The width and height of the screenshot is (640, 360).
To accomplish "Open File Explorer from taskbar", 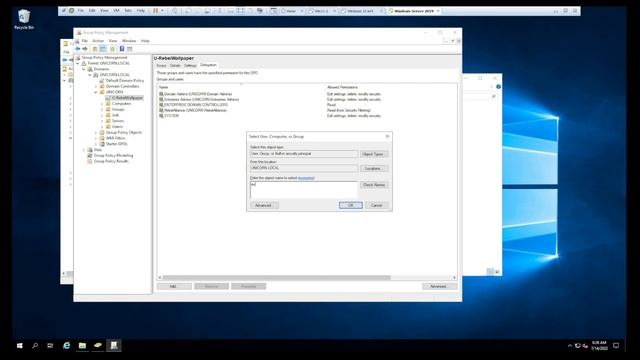I will (82, 346).
